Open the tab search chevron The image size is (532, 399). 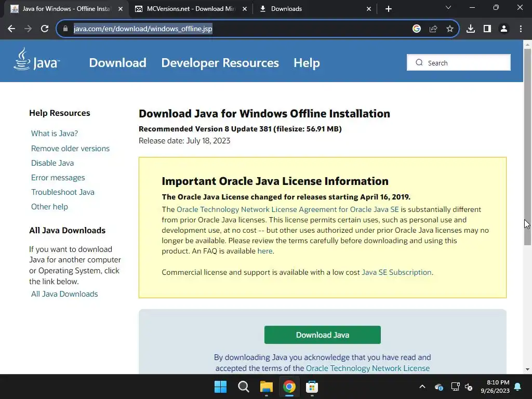pos(448,7)
